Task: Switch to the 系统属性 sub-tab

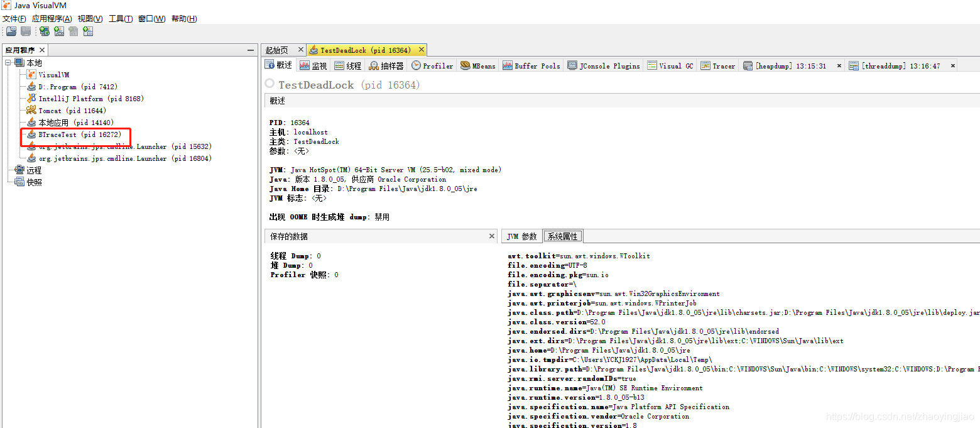Action: [562, 236]
